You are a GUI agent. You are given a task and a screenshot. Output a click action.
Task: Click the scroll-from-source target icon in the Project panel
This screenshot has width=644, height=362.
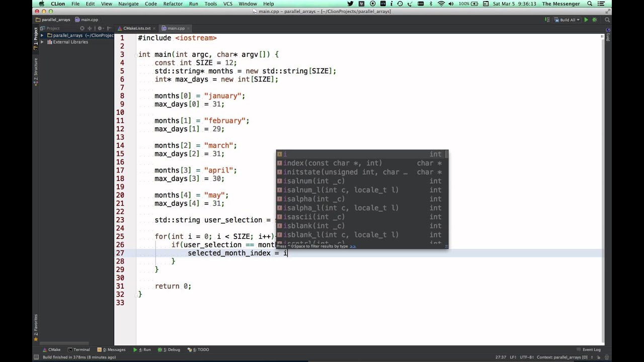[x=83, y=28]
